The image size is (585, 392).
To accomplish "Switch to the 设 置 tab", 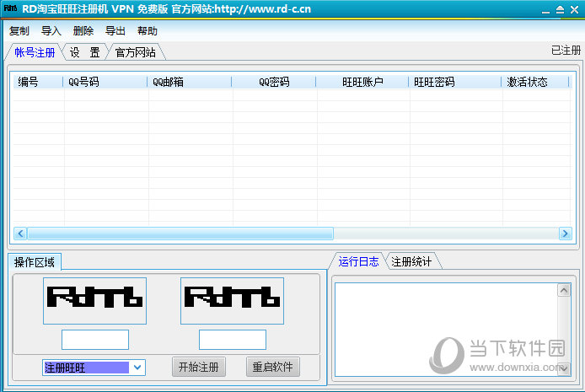I will (x=84, y=52).
